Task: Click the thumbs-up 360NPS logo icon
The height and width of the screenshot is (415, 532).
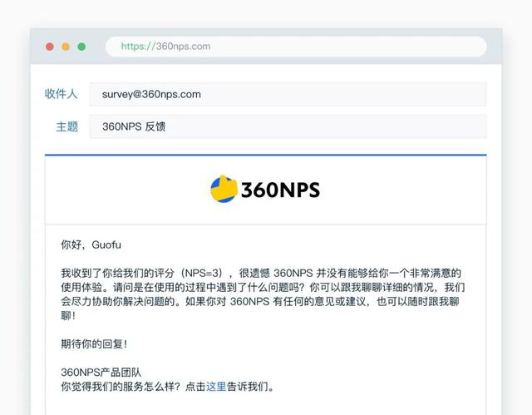Action: (224, 189)
